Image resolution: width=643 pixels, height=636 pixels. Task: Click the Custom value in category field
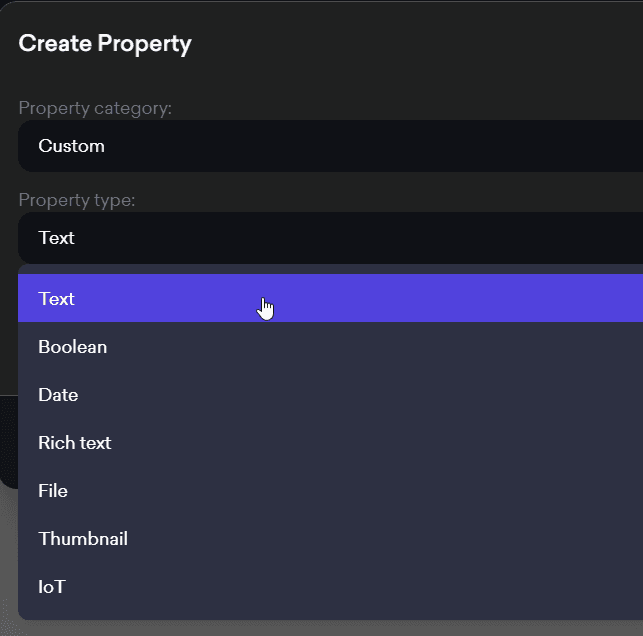tap(72, 146)
